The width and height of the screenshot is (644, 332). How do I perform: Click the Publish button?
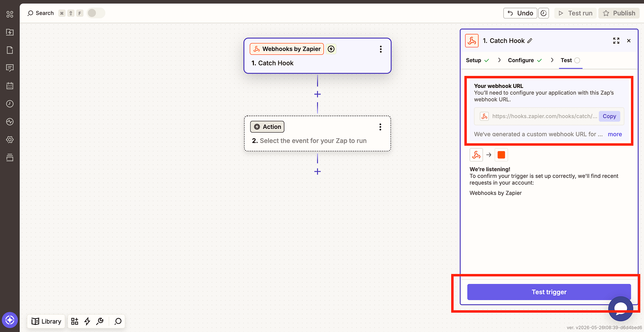(x=619, y=13)
